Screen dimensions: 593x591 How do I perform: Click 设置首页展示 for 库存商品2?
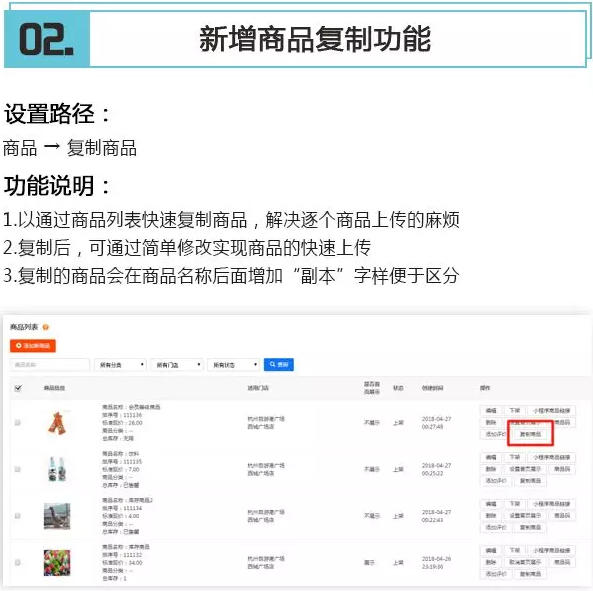click(525, 515)
